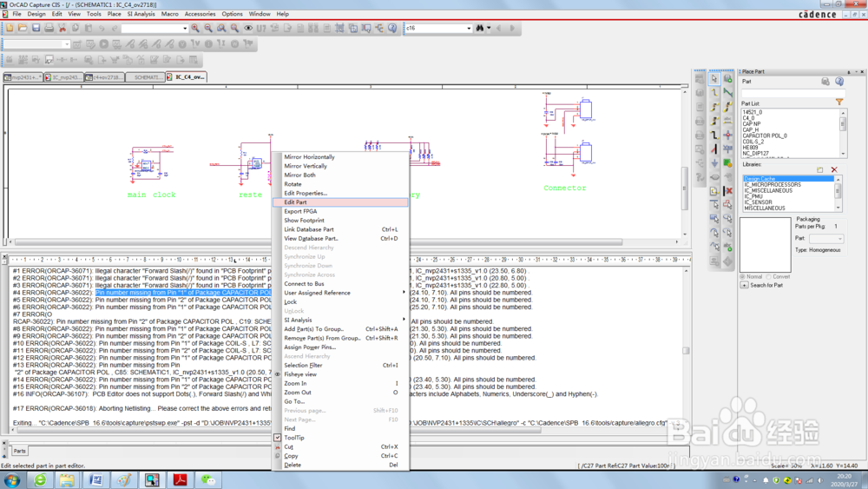
Task: Choose Edit Properties... in context menu
Action: [x=340, y=194]
